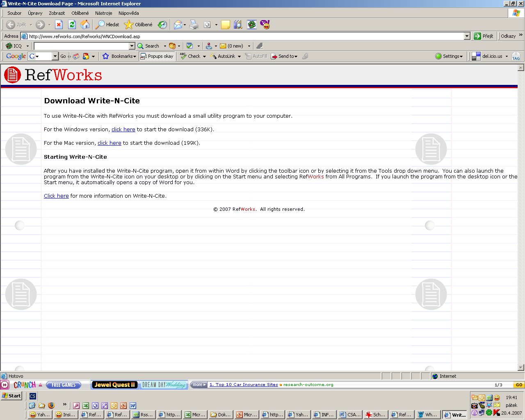
Task: Toggle the Popups okay blocker button
Action: pos(157,56)
